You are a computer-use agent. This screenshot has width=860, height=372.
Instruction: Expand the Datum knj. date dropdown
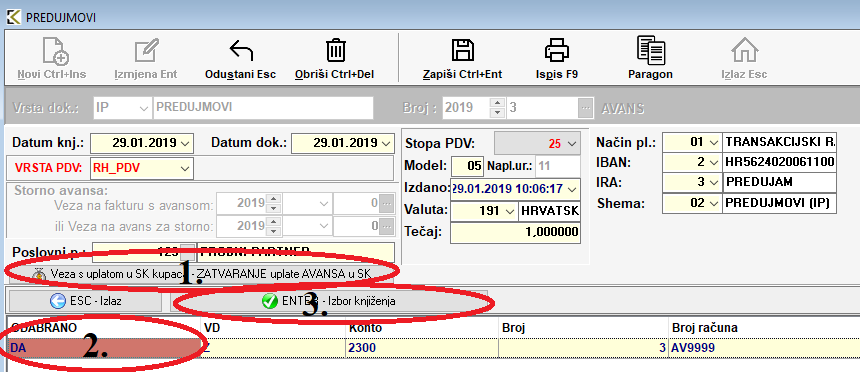pos(185,143)
